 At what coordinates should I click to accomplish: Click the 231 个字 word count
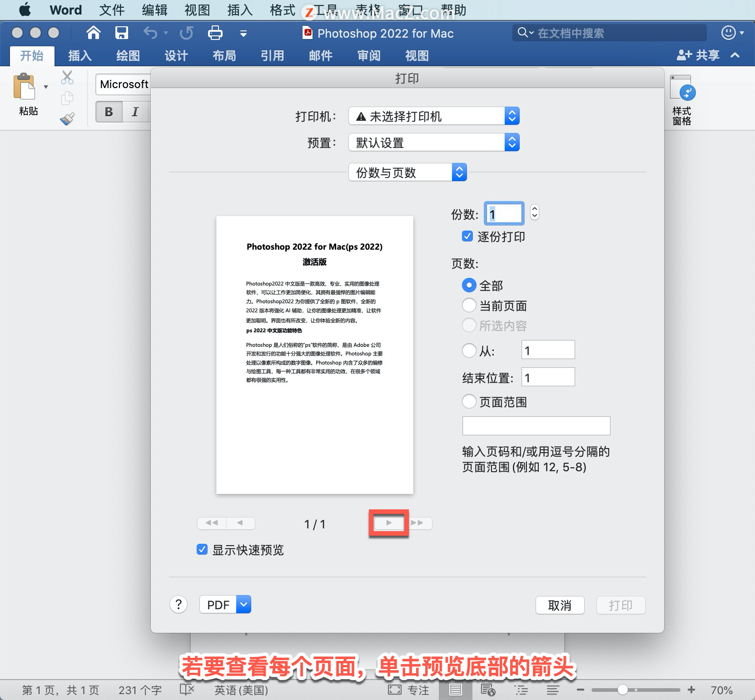click(x=140, y=690)
